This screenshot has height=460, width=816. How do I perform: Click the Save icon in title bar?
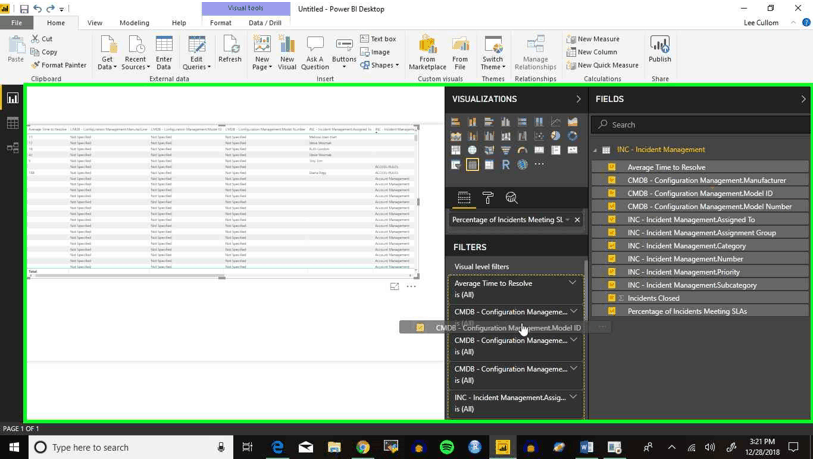click(x=24, y=9)
